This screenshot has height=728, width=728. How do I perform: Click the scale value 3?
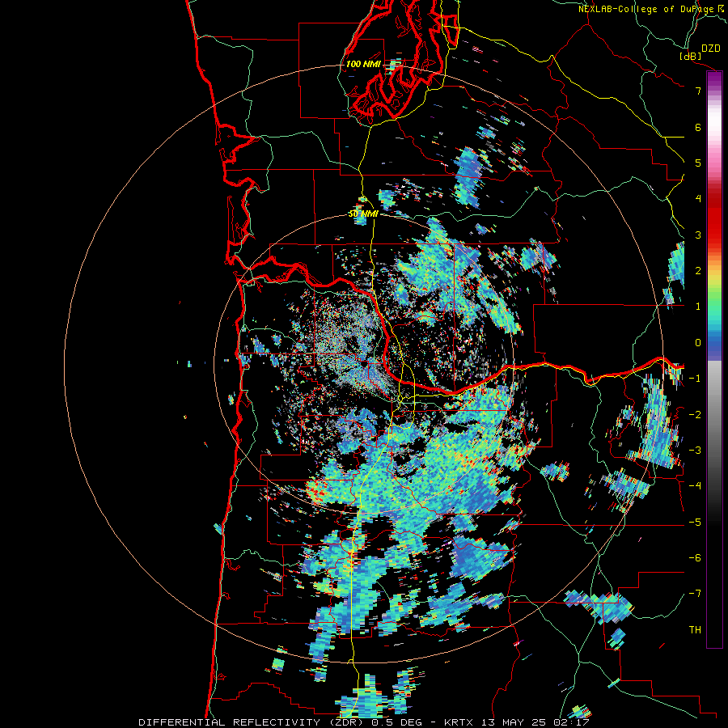tap(698, 235)
